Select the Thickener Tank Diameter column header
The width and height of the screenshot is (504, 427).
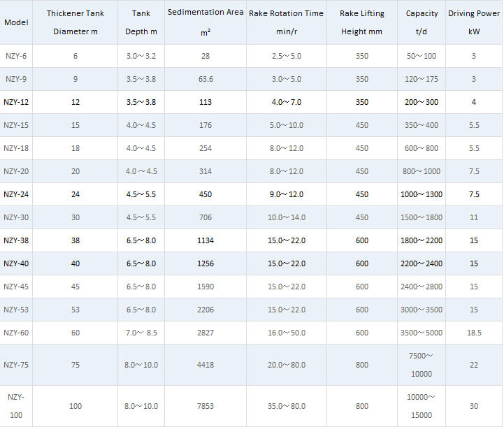(75, 22)
